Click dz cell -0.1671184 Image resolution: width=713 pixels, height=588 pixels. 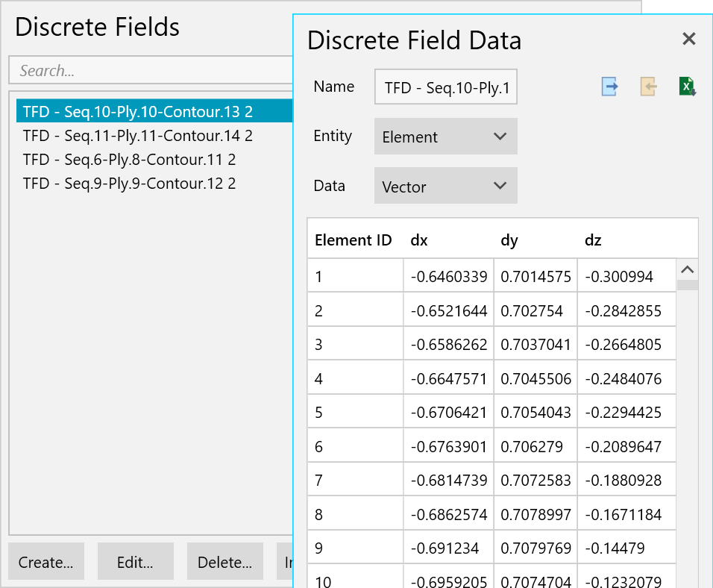[x=626, y=514]
